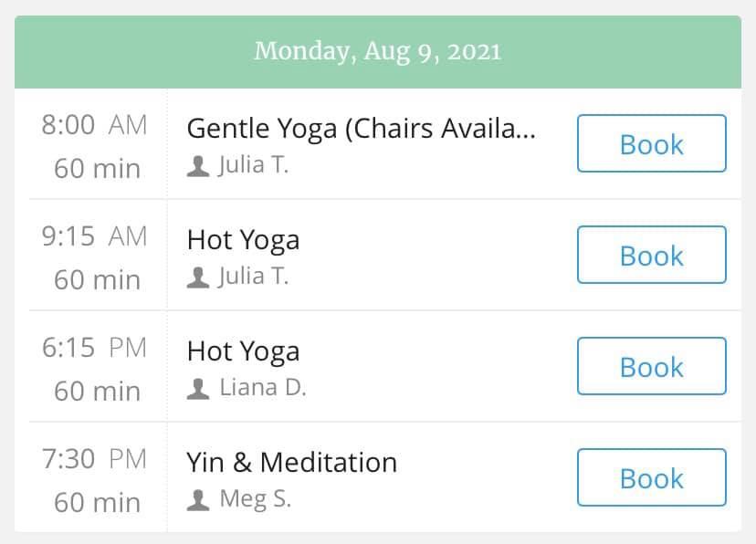Book the Yin & Meditation class
The width and height of the screenshot is (756, 544).
pyautogui.click(x=651, y=477)
